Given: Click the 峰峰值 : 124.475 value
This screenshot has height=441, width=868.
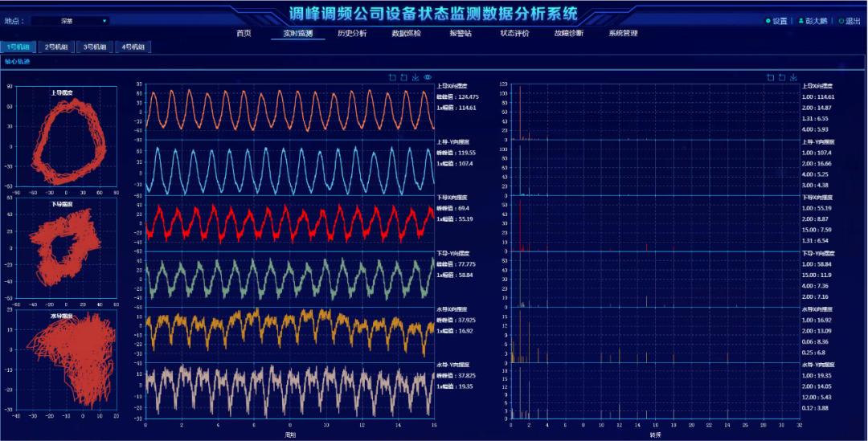Looking at the screenshot, I should [458, 97].
